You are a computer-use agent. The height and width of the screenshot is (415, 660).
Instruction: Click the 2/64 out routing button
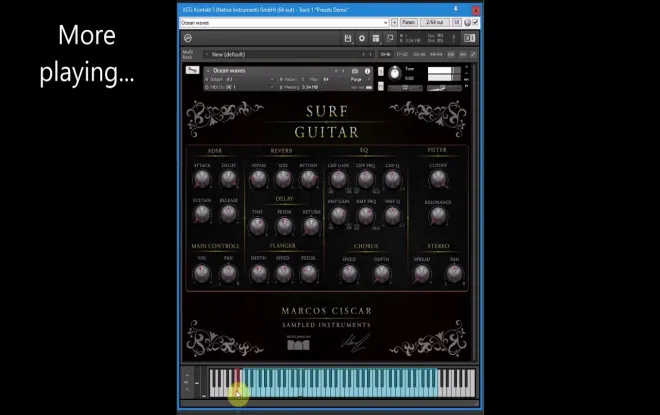coord(434,23)
